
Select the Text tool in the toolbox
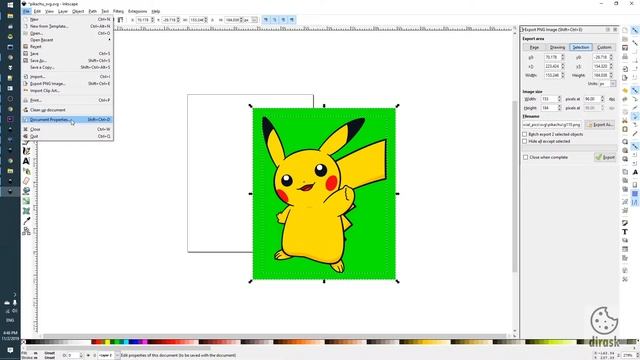pyautogui.click(x=26, y=161)
